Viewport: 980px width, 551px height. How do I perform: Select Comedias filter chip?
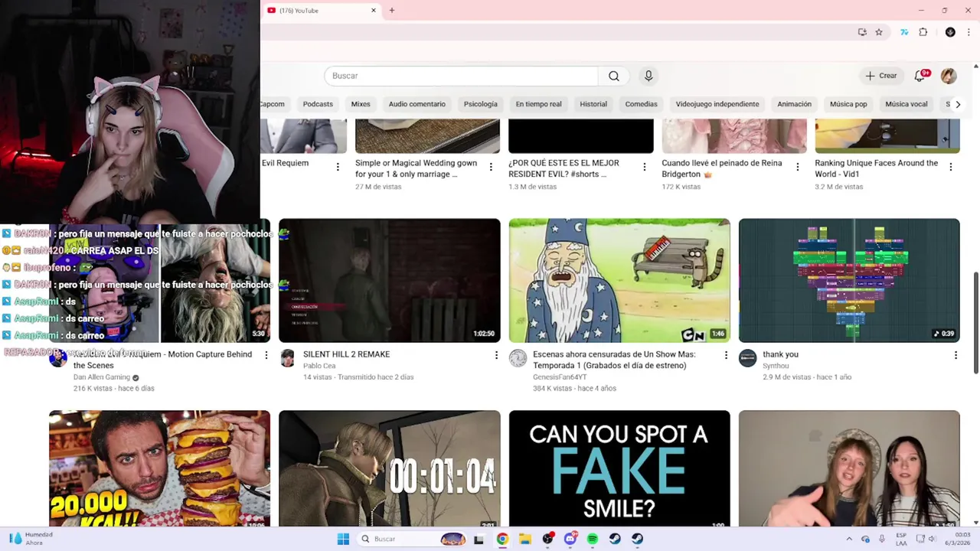[641, 104]
